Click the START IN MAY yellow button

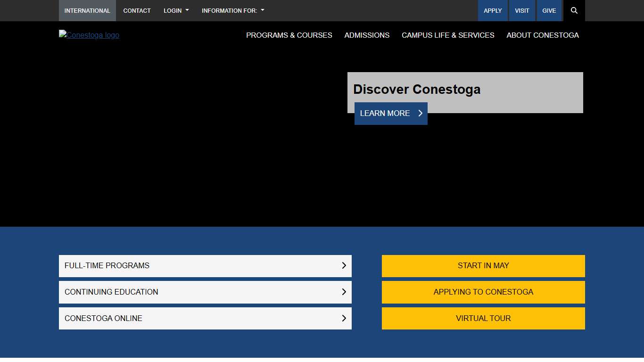coord(483,265)
